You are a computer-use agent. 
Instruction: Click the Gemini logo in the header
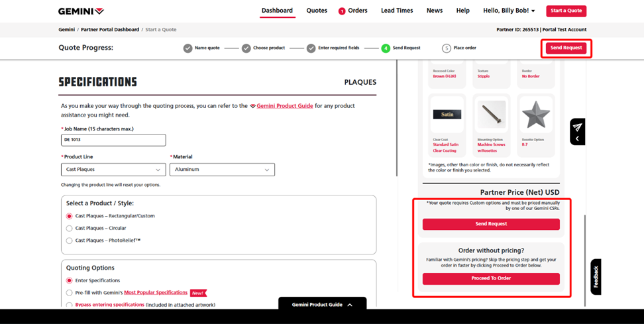pyautogui.click(x=81, y=11)
